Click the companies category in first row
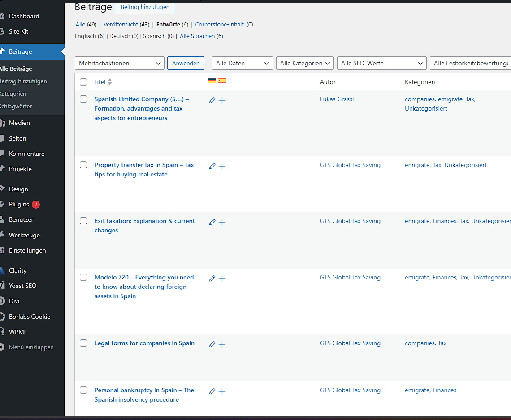 click(x=420, y=99)
